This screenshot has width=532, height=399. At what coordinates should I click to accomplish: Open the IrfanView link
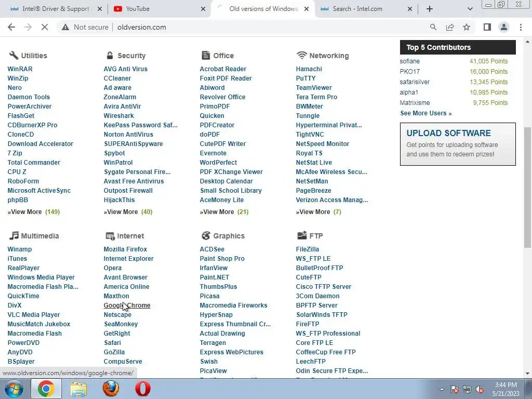[x=214, y=268]
